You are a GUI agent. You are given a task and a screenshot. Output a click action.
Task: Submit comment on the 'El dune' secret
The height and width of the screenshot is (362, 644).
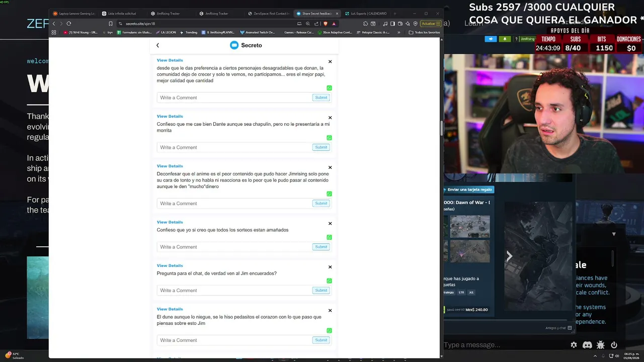coord(321,340)
